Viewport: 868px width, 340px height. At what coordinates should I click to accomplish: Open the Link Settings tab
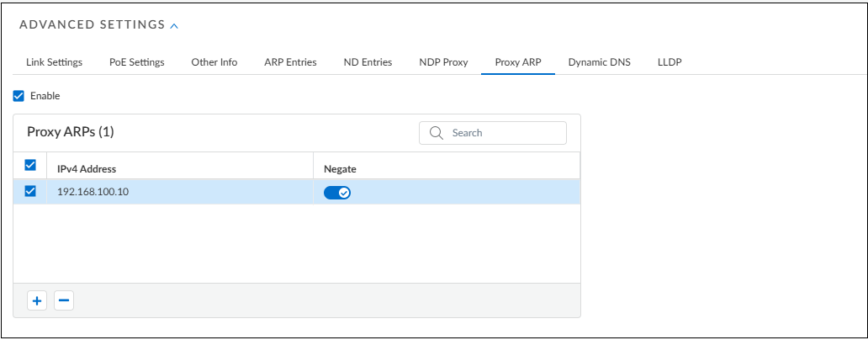tap(54, 62)
